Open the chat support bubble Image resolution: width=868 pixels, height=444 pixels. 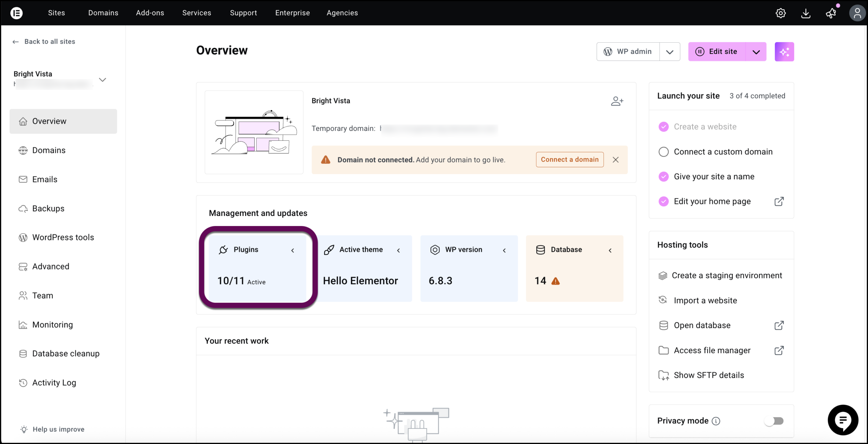pyautogui.click(x=843, y=420)
